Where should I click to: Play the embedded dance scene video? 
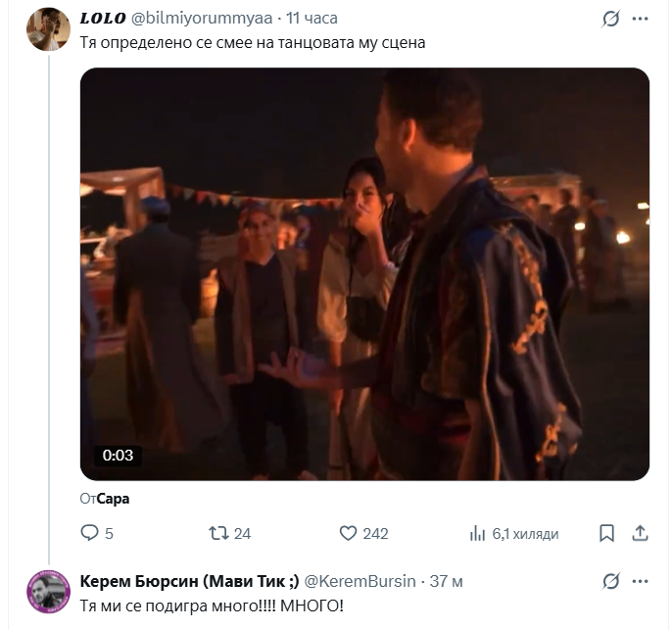click(x=364, y=274)
